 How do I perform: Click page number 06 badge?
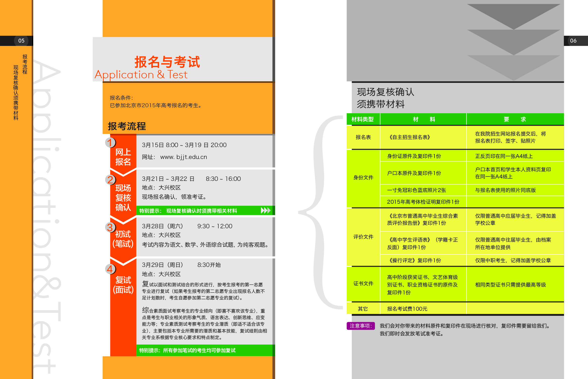tap(573, 41)
